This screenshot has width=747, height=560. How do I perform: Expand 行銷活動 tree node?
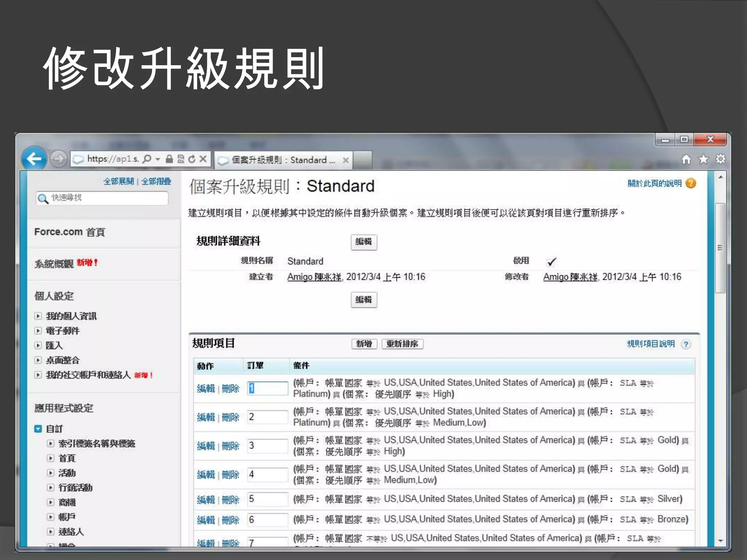tap(51, 488)
